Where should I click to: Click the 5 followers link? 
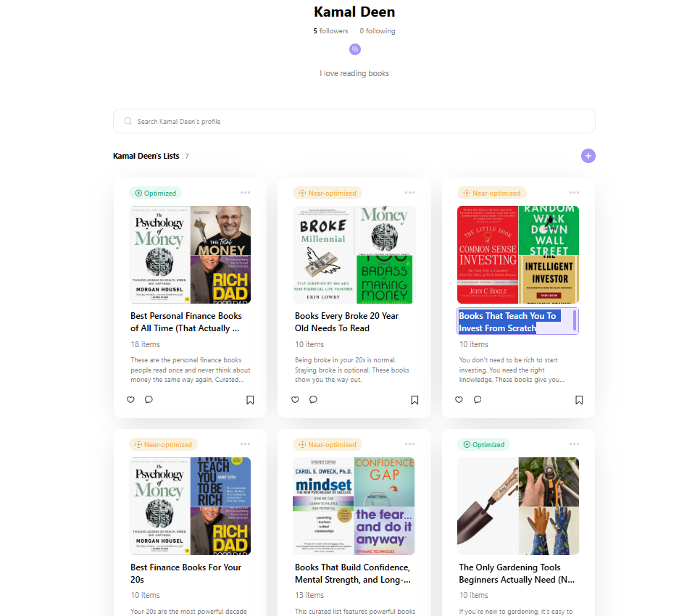[330, 31]
